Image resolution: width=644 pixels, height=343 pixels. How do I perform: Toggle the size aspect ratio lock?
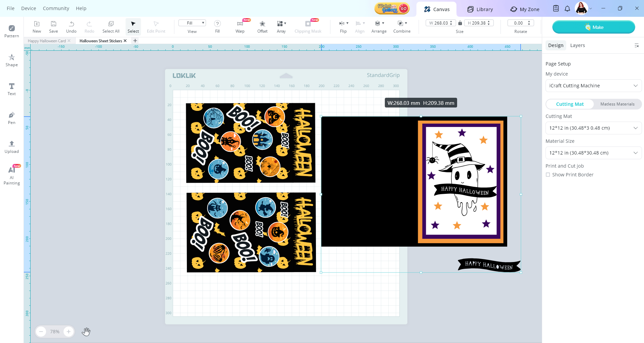[460, 23]
